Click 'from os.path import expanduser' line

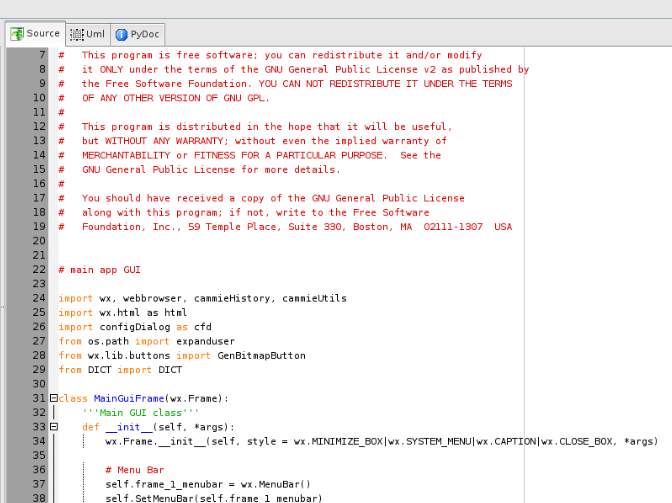pos(147,341)
